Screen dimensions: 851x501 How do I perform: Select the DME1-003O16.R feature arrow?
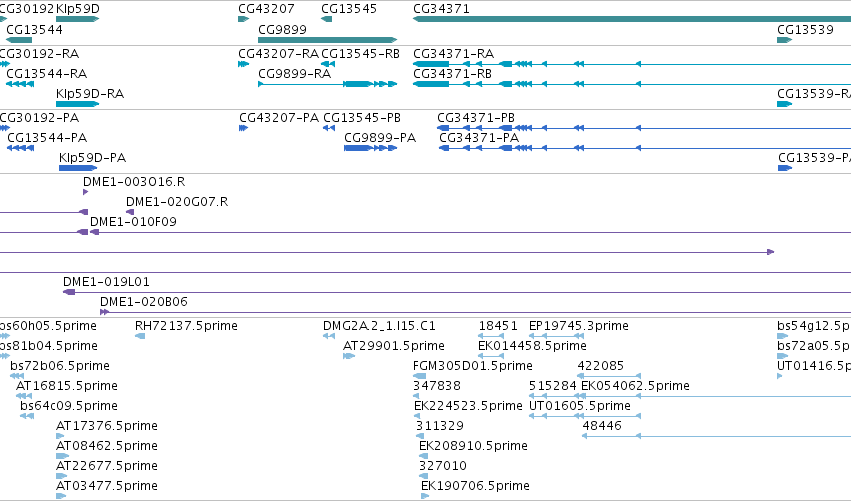click(85, 192)
